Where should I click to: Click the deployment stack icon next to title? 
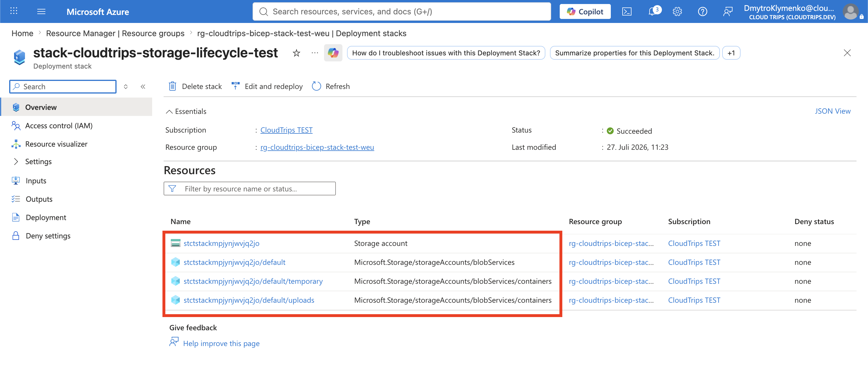point(20,57)
